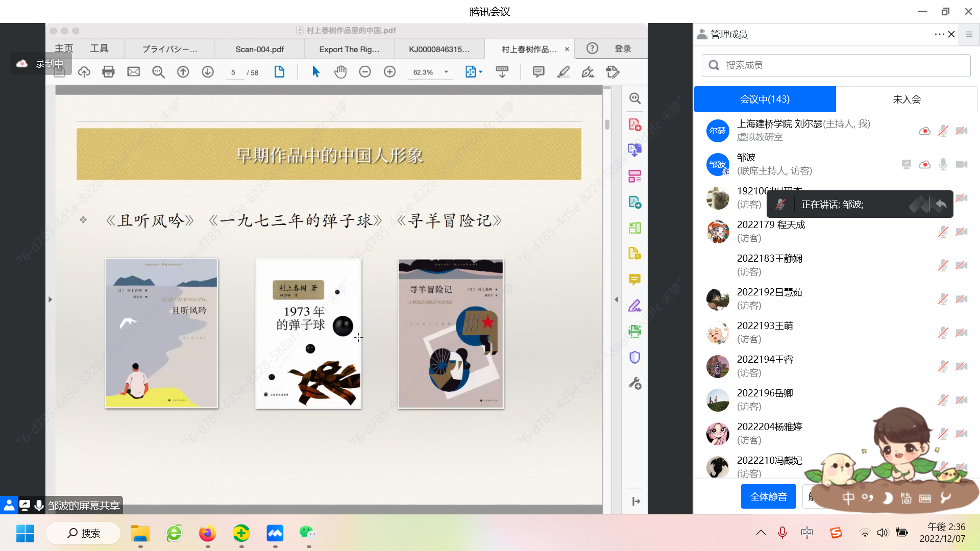The image size is (980, 551).
Task: Expand the fit page options dropdown
Action: click(480, 72)
